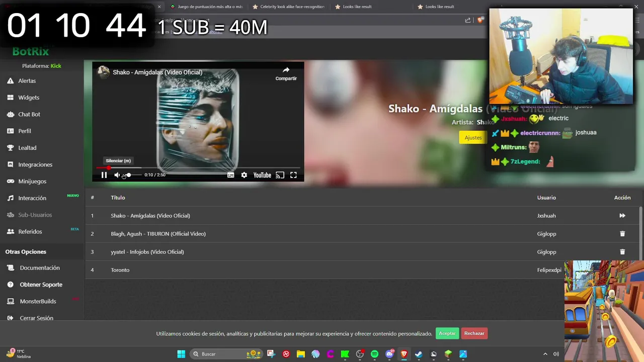Viewport: 644px width, 362px height.
Task: Click the Lealtad trophy icon
Action: 10,148
